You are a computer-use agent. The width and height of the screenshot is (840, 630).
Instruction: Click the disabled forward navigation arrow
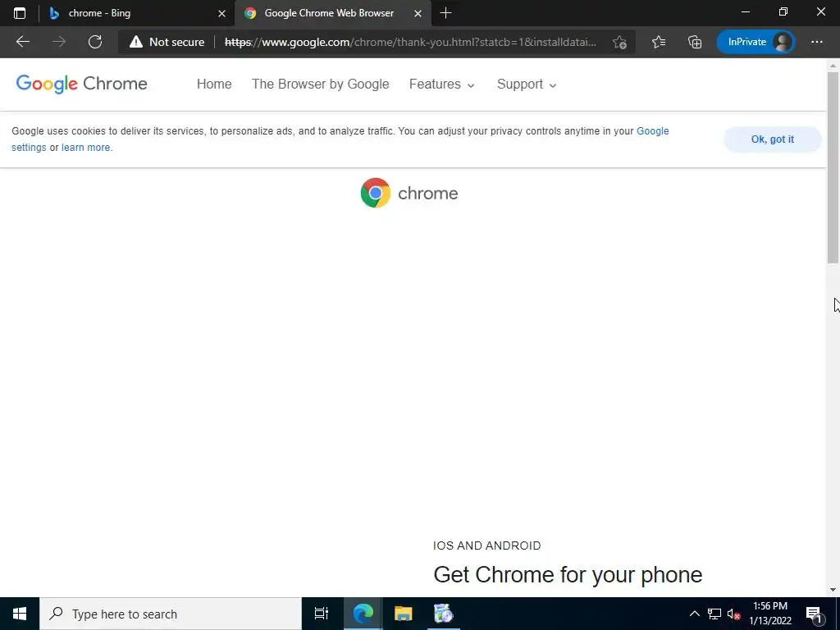(59, 42)
